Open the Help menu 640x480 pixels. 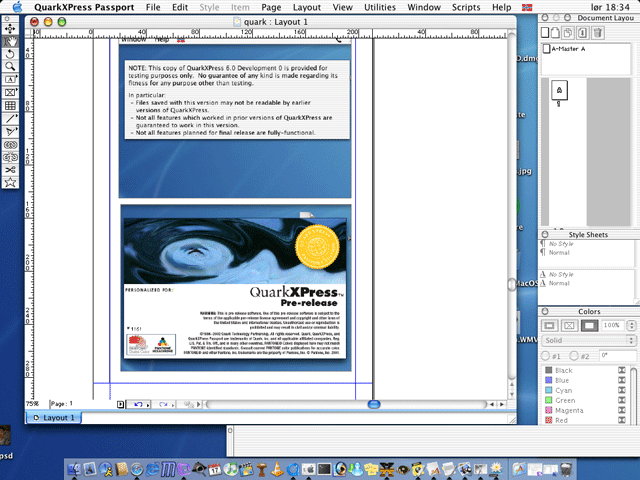tap(502, 7)
